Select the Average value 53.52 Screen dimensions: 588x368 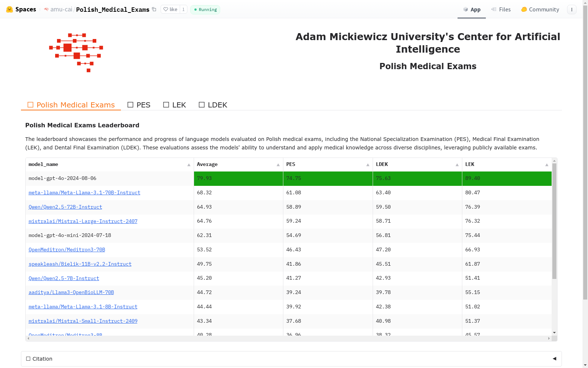(239, 250)
